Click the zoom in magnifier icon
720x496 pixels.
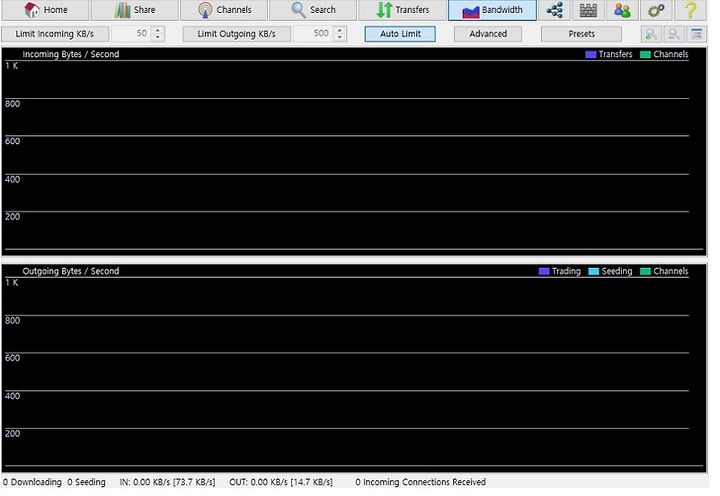click(651, 34)
